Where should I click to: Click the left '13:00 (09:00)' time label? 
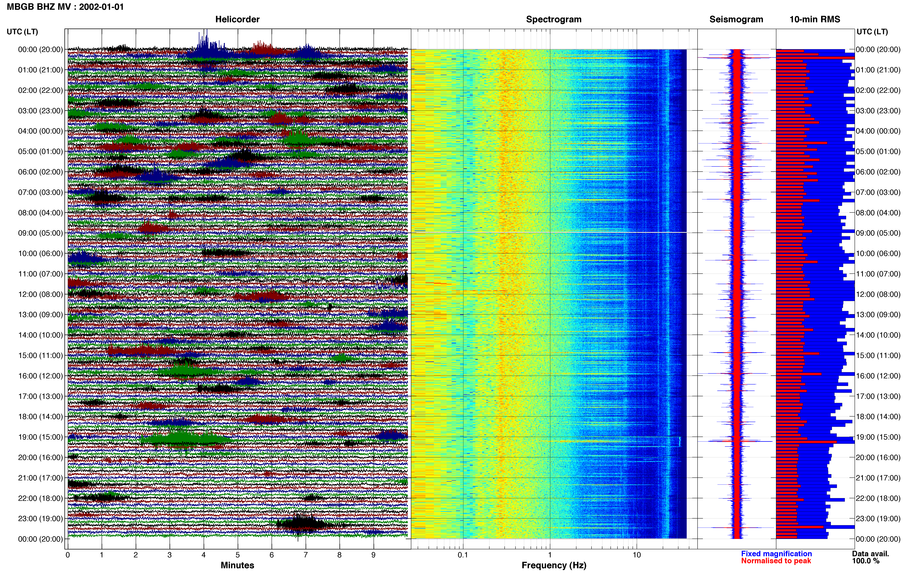coord(40,315)
